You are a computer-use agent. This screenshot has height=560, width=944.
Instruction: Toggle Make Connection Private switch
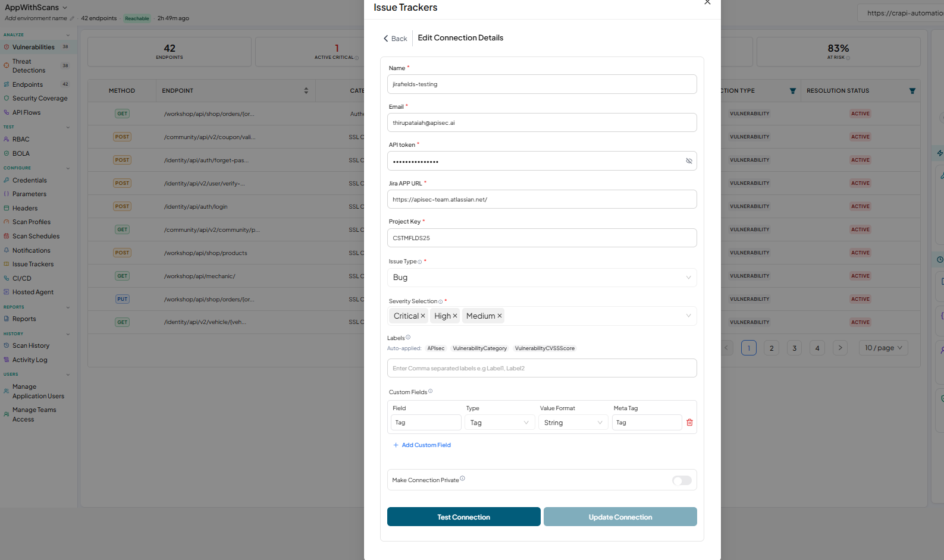pos(682,480)
